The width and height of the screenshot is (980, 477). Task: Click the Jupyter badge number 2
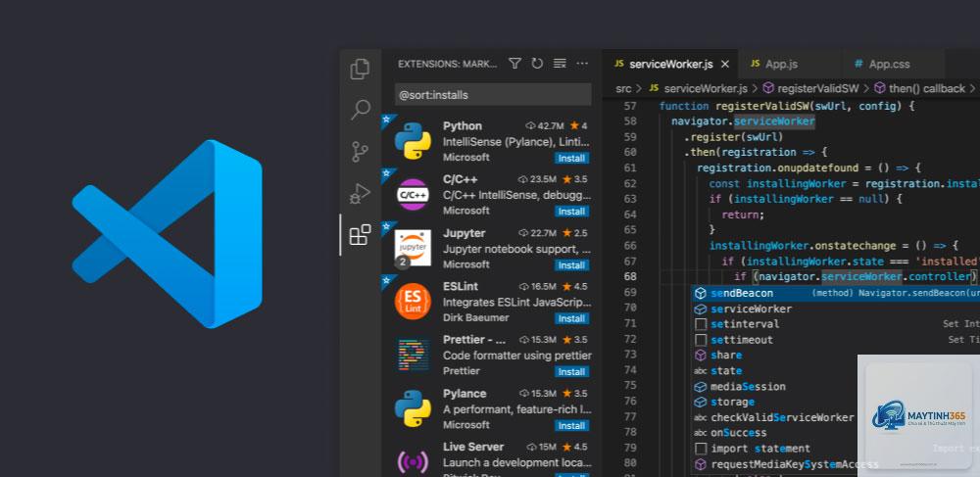[403, 262]
